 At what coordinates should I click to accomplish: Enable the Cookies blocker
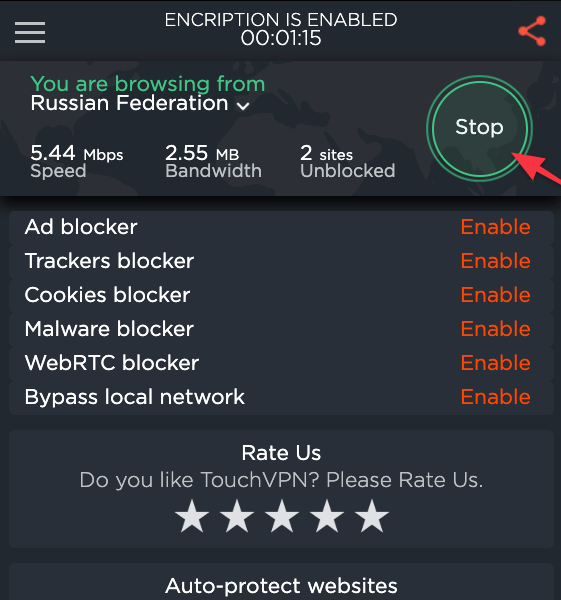[x=496, y=295]
